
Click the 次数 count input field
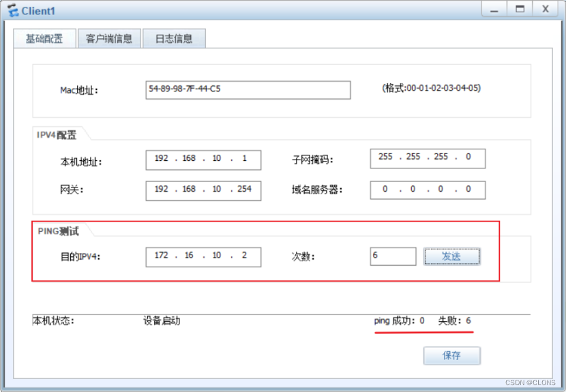(x=393, y=256)
